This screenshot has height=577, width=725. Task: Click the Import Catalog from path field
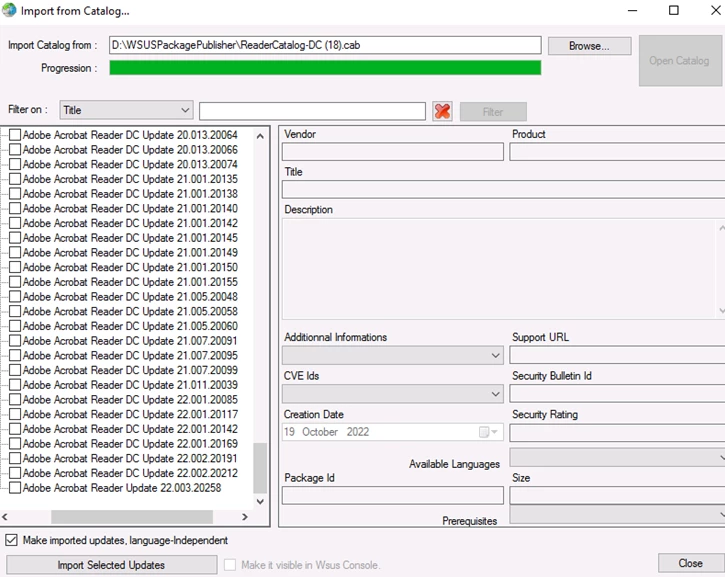pos(325,45)
